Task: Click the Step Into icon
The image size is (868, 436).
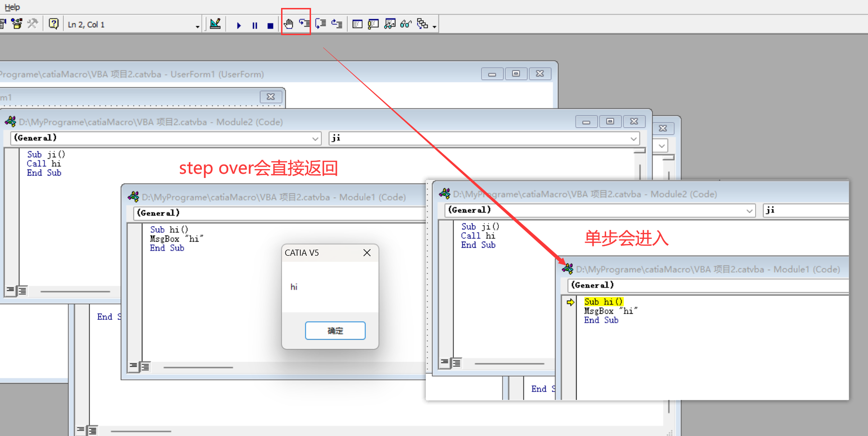Action: [304, 24]
